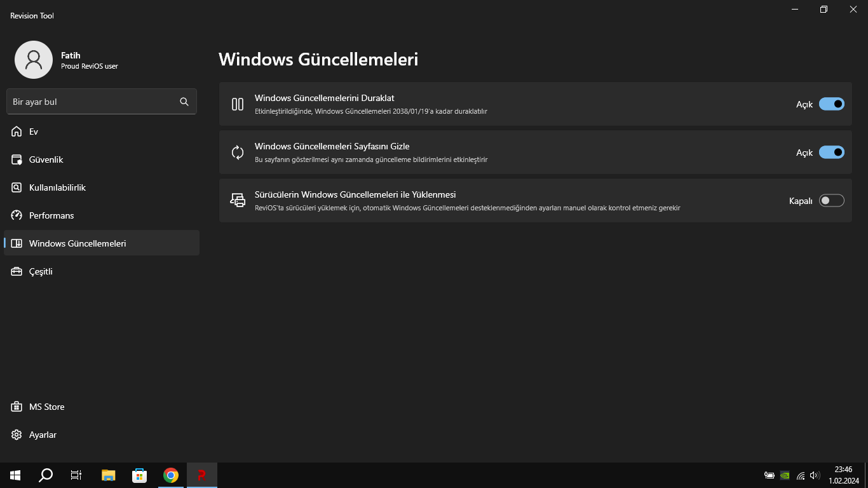Image resolution: width=868 pixels, height=488 pixels.
Task: Open Microsoft Store from the taskbar
Action: [x=140, y=475]
